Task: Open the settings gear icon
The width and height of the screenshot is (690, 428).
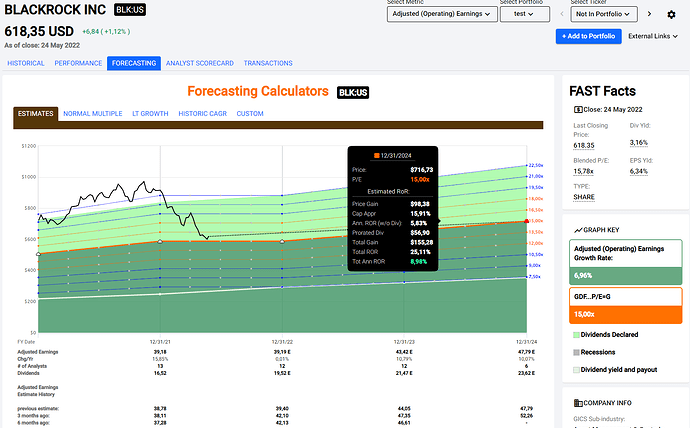Action: 671,15
